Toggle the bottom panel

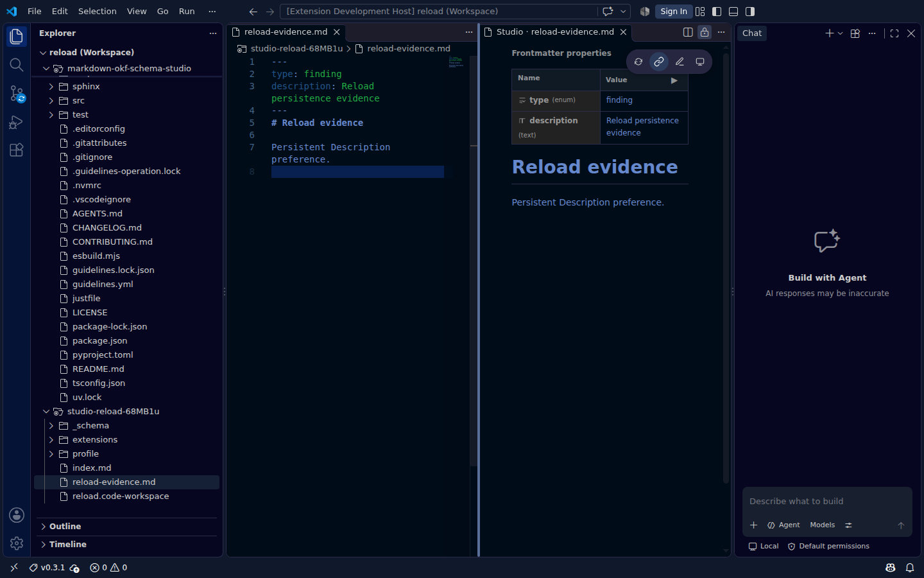(733, 12)
